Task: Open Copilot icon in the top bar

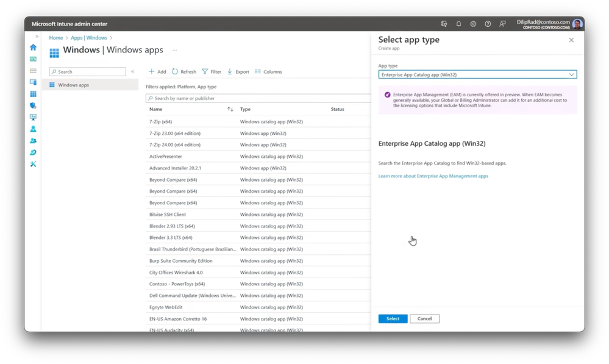Action: pos(444,24)
